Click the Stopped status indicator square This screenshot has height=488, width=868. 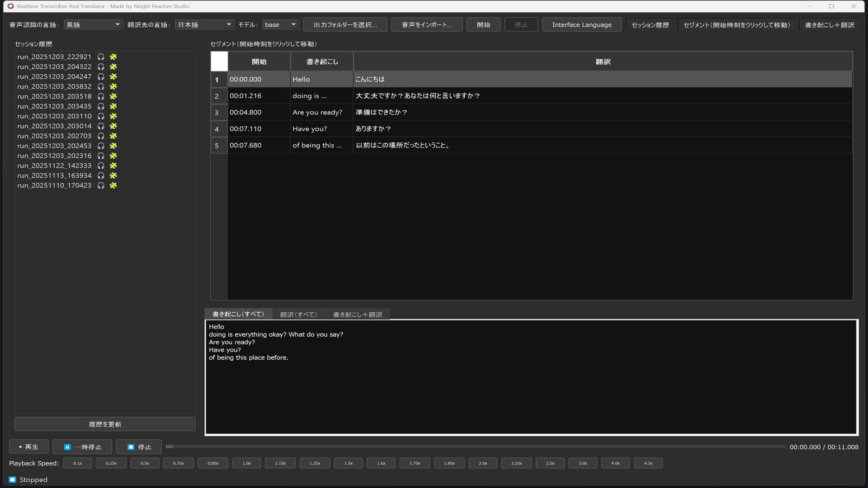pyautogui.click(x=12, y=479)
